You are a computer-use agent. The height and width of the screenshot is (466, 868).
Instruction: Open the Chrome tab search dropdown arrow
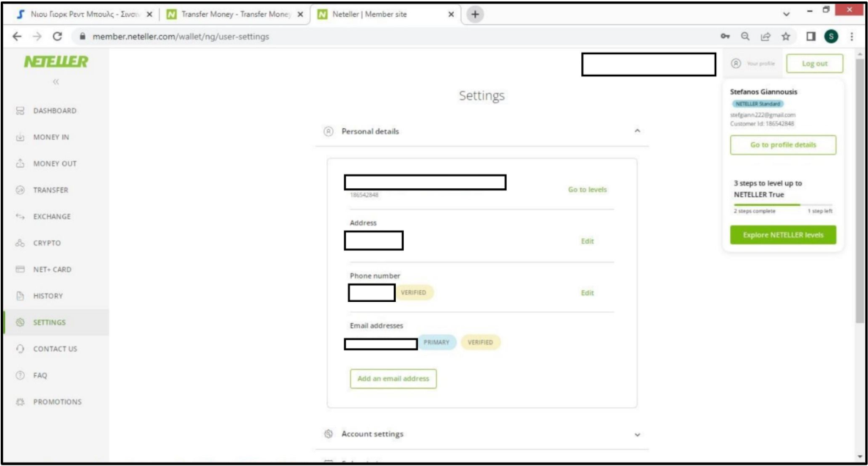[788, 15]
